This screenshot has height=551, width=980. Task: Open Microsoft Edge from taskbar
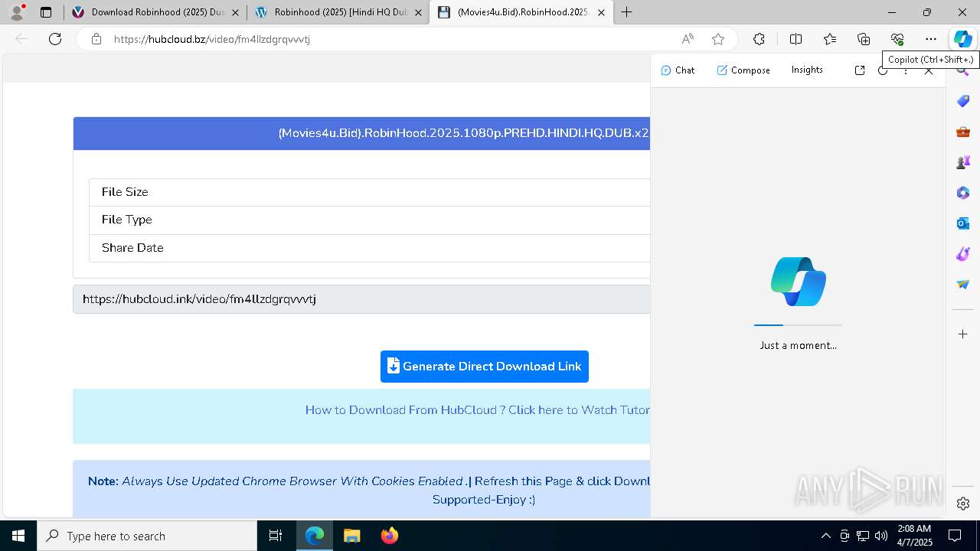coord(315,536)
